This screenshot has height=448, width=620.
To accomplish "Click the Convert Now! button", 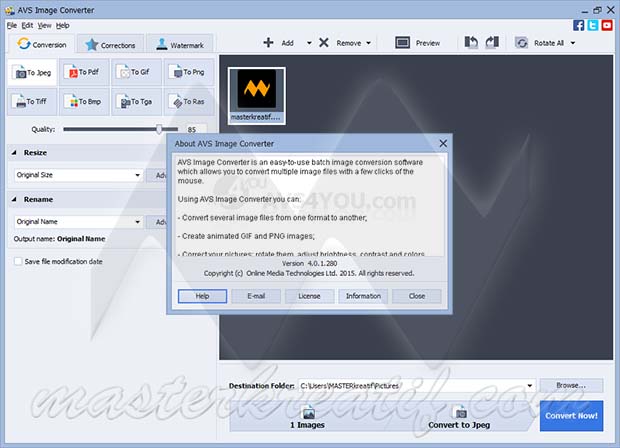I will (571, 416).
